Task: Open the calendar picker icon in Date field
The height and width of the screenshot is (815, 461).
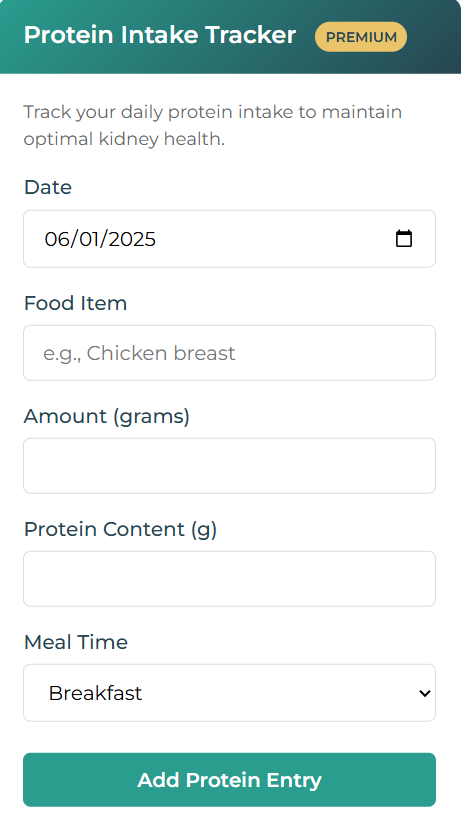Action: click(x=404, y=239)
